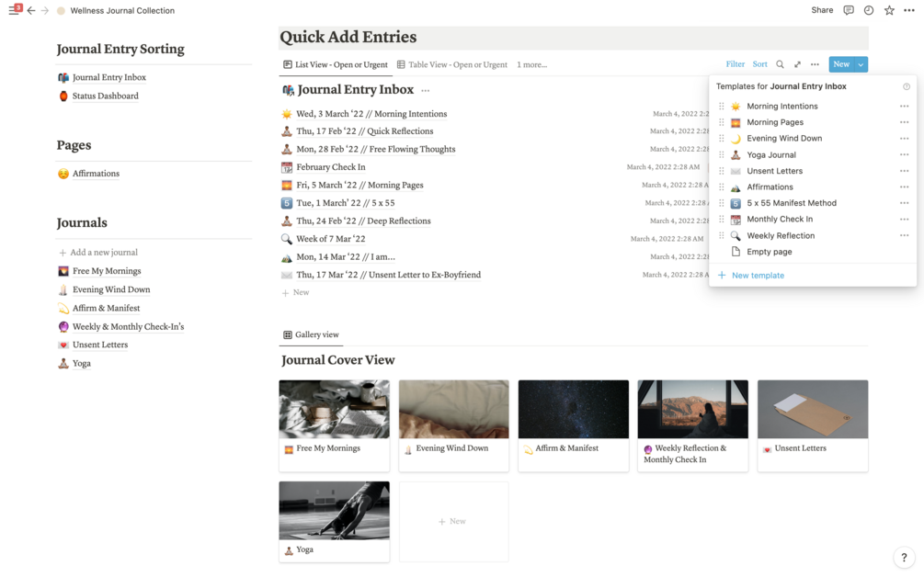Open 'Week of 7 Mar '22' entry
The height and width of the screenshot is (577, 924).
331,239
